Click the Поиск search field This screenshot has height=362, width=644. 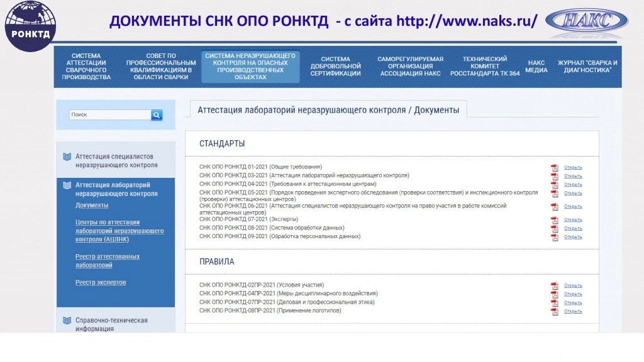pyautogui.click(x=110, y=115)
